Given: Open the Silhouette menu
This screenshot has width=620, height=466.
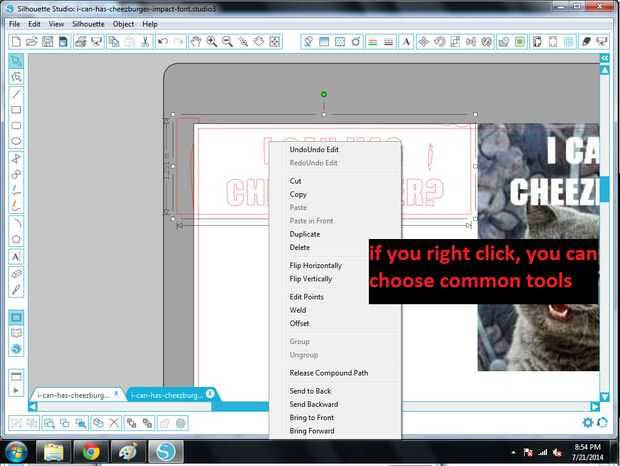Looking at the screenshot, I should (x=88, y=24).
